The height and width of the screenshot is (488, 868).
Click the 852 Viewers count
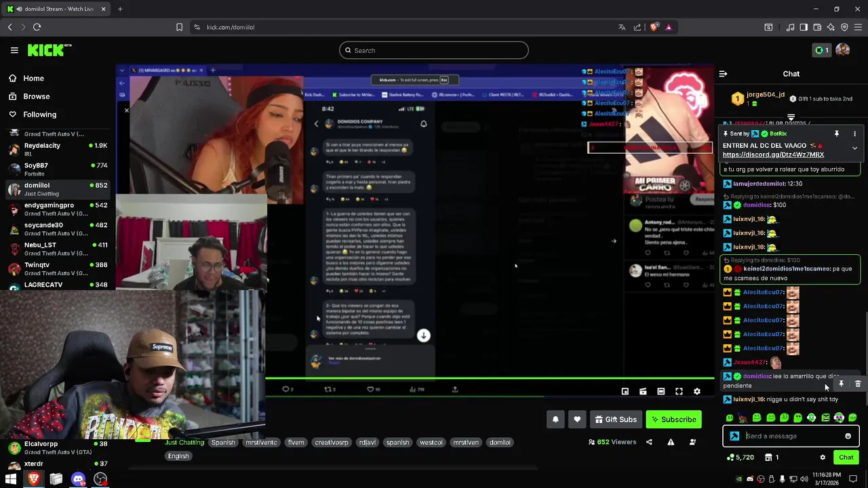612,442
